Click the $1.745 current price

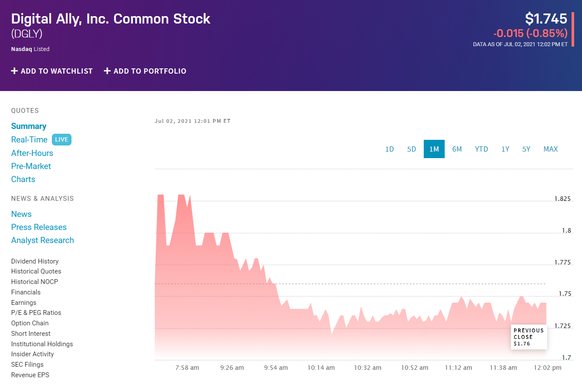tap(546, 19)
